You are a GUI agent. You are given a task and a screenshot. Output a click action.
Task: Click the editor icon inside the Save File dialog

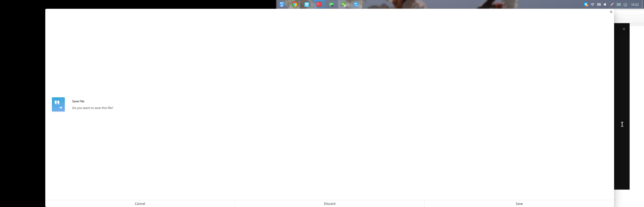(58, 104)
